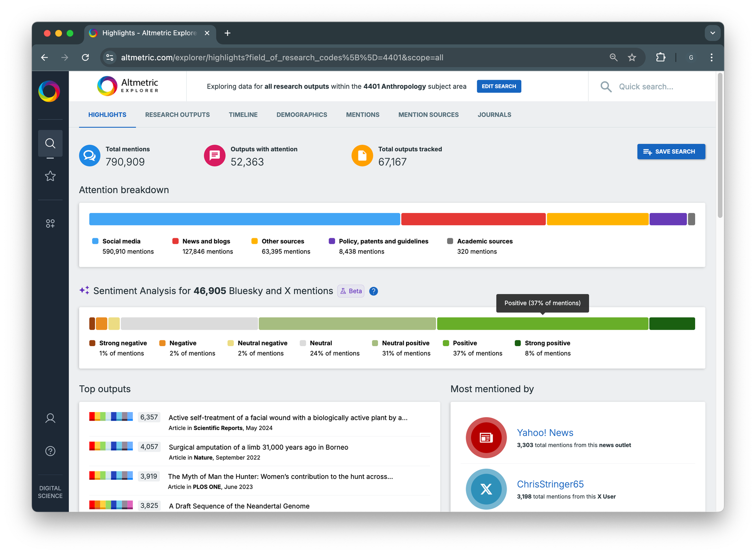
Task: Open the browser extensions puzzle icon
Action: pos(660,57)
